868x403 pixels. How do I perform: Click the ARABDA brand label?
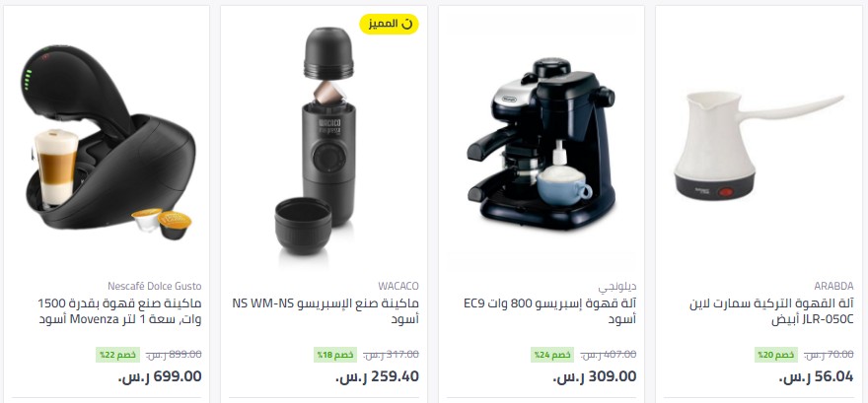coord(833,286)
